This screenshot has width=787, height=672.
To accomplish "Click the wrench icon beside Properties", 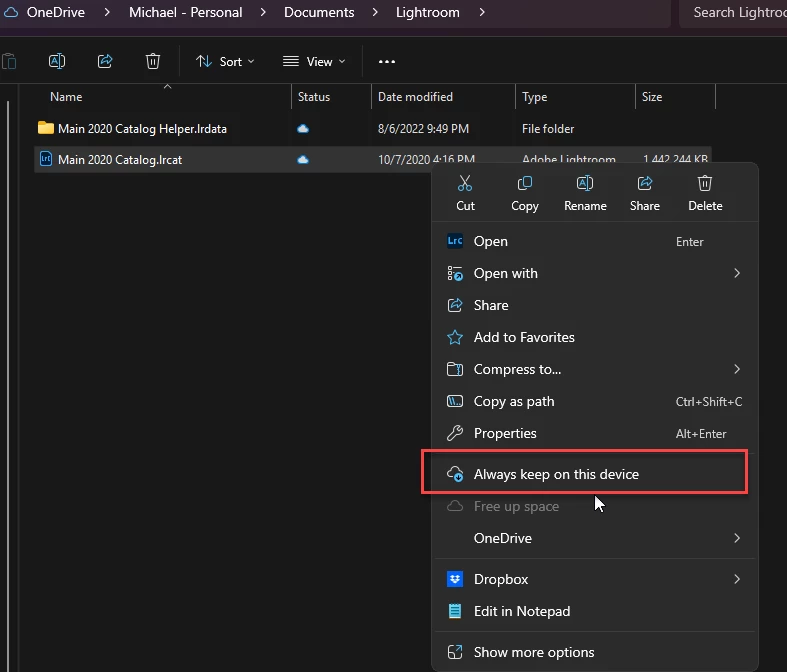I will [455, 433].
